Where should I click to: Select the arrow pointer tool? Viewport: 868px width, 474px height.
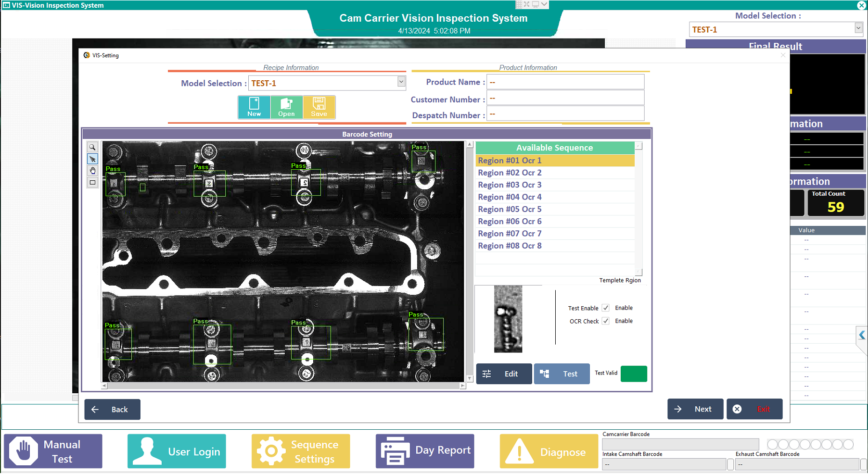coord(92,159)
